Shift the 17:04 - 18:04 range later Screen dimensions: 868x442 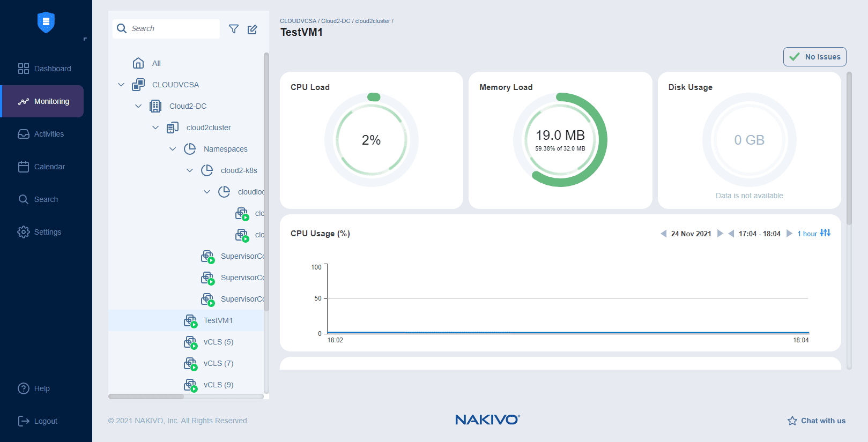[x=789, y=234]
